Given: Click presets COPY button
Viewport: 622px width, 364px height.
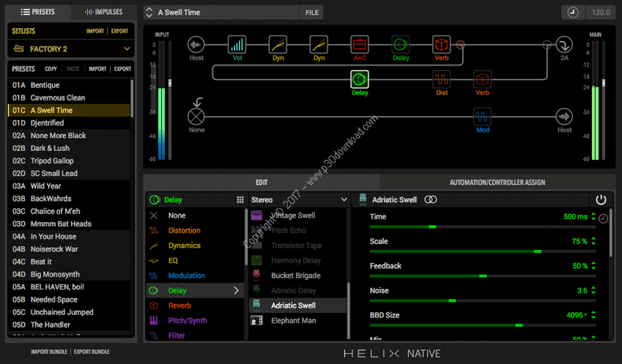Looking at the screenshot, I should click(51, 69).
